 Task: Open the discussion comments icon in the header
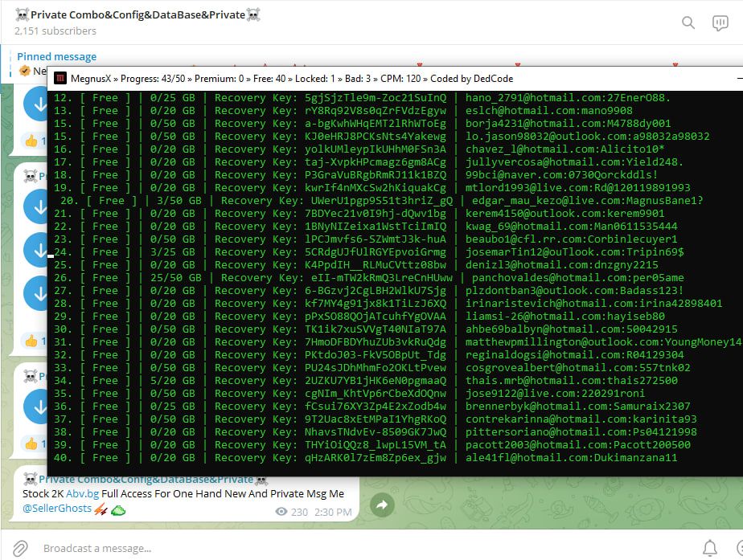[x=720, y=22]
